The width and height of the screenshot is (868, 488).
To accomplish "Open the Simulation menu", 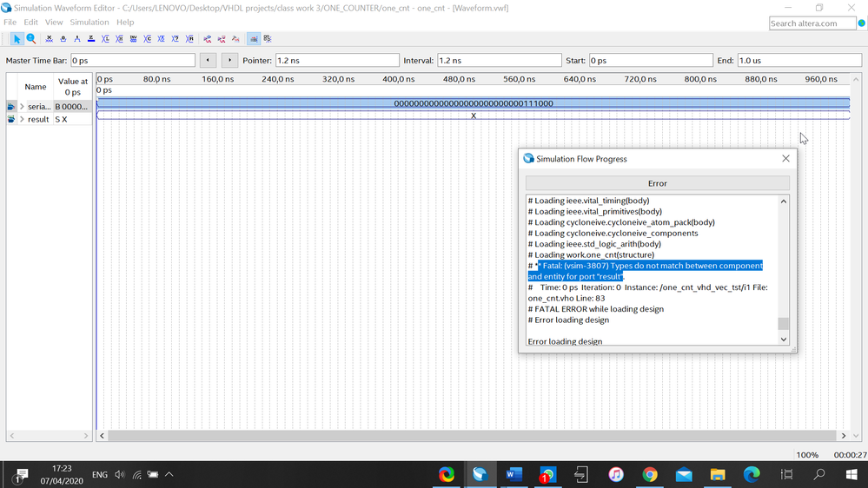I will pos(89,22).
